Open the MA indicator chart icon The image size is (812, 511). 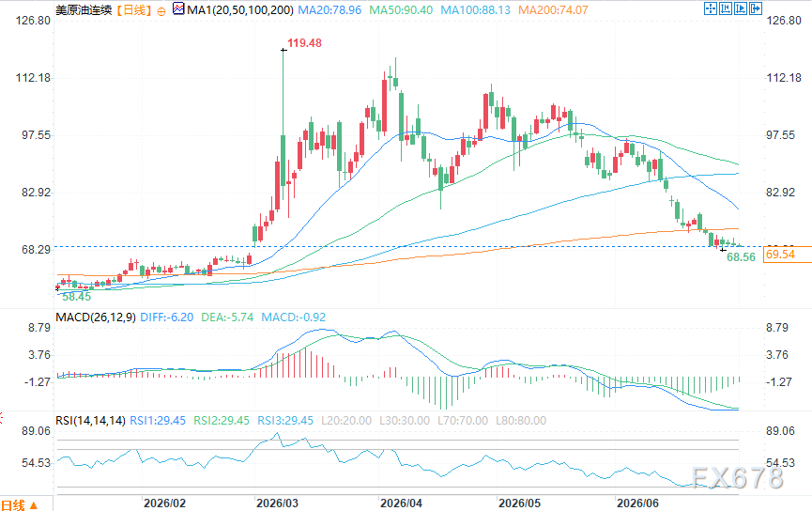[178, 8]
